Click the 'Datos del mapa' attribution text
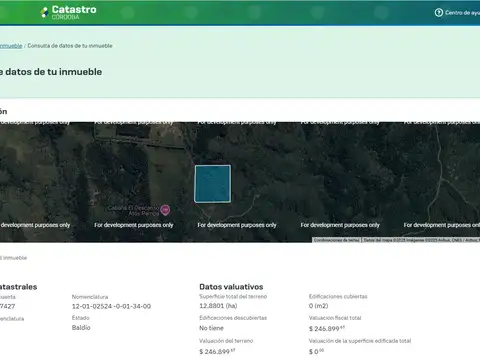 click(x=421, y=240)
